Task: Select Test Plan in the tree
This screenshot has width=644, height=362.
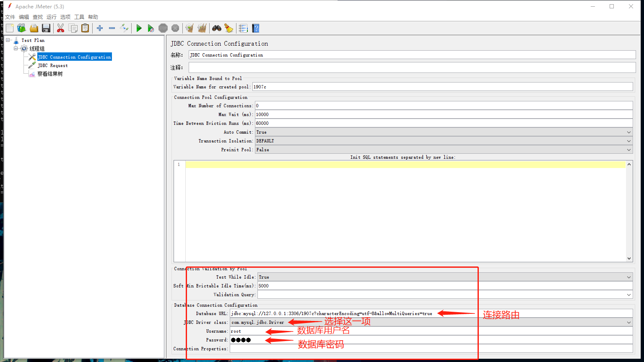Action: point(33,40)
